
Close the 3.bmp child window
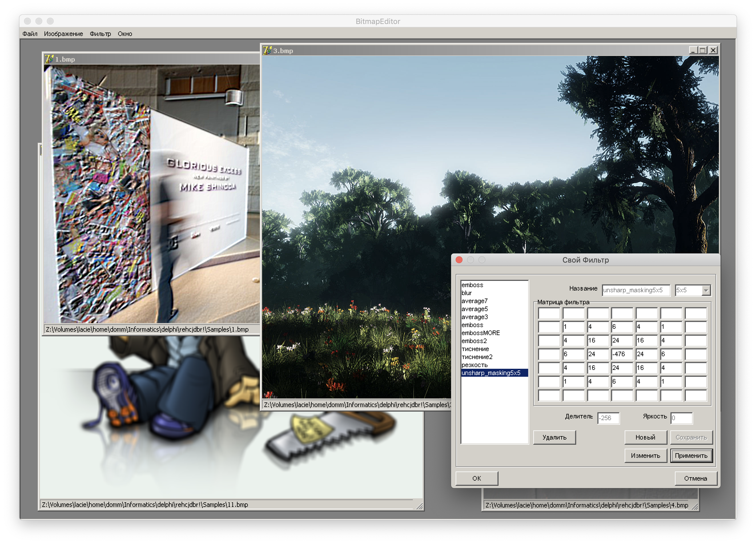(x=713, y=50)
